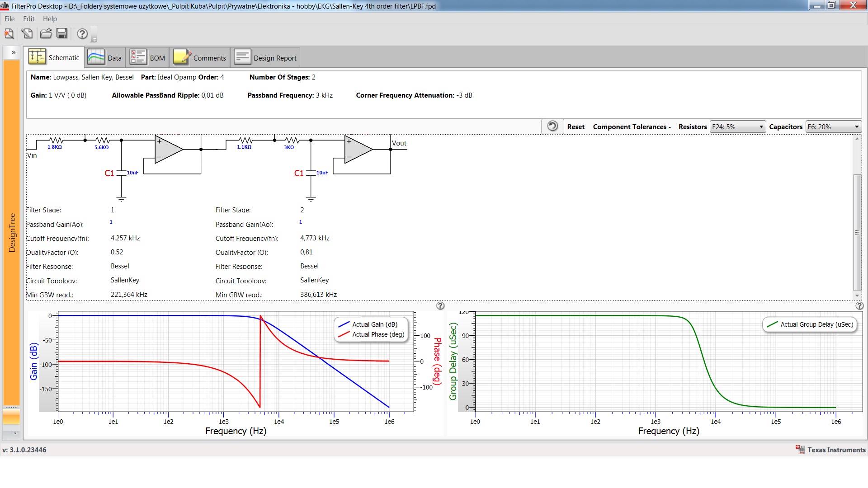The width and height of the screenshot is (868, 488).
Task: Click the version number in status bar
Action: tap(24, 450)
